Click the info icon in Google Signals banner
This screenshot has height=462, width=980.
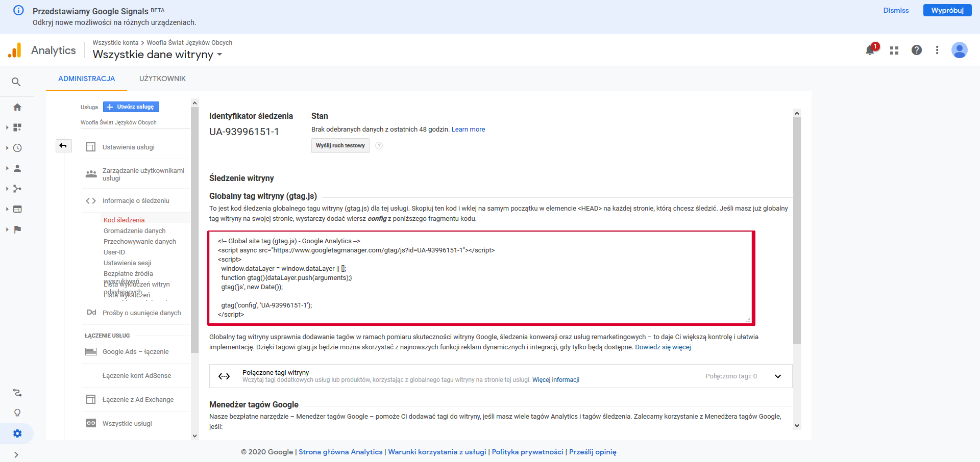point(18,10)
